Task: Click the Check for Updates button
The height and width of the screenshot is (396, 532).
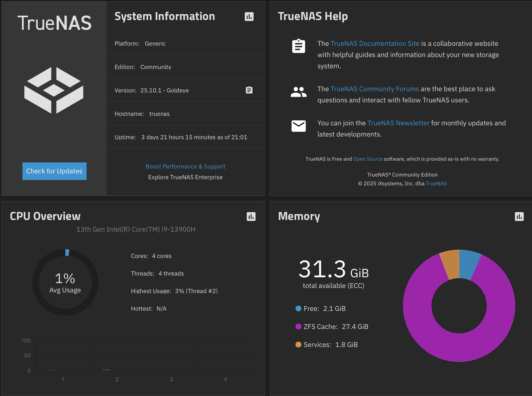Action: tap(54, 171)
